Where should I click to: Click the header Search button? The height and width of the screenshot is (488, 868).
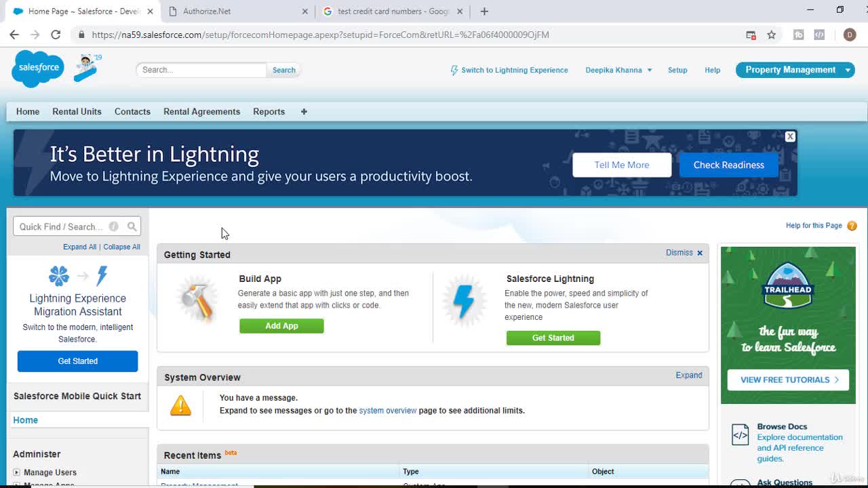283,70
